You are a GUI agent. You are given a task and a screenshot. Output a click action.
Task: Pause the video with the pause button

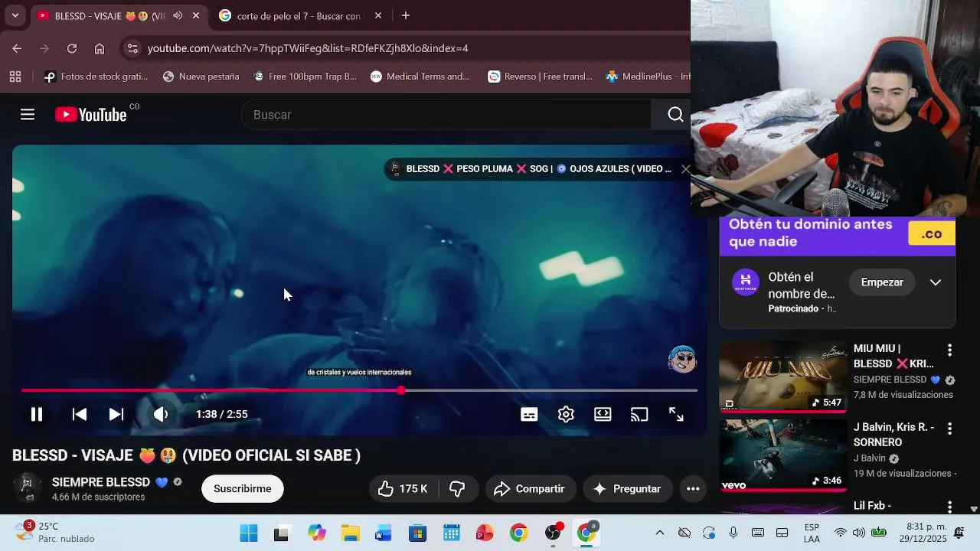[36, 414]
